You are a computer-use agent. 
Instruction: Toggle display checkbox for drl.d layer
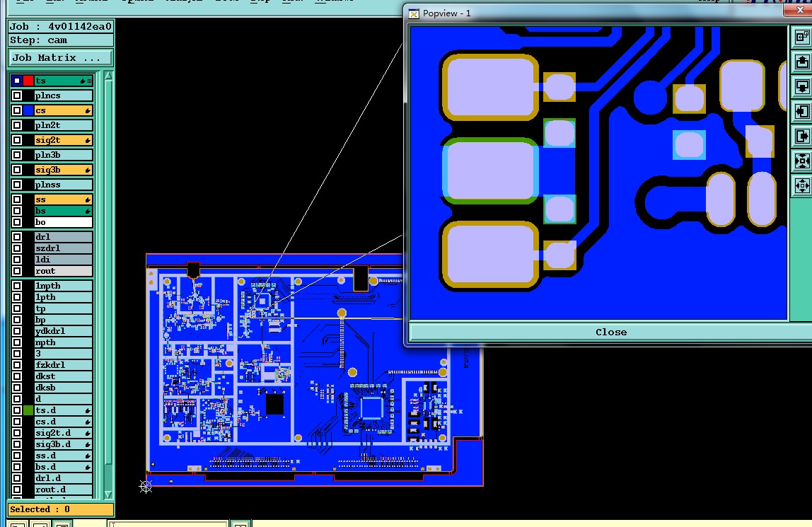(17, 478)
